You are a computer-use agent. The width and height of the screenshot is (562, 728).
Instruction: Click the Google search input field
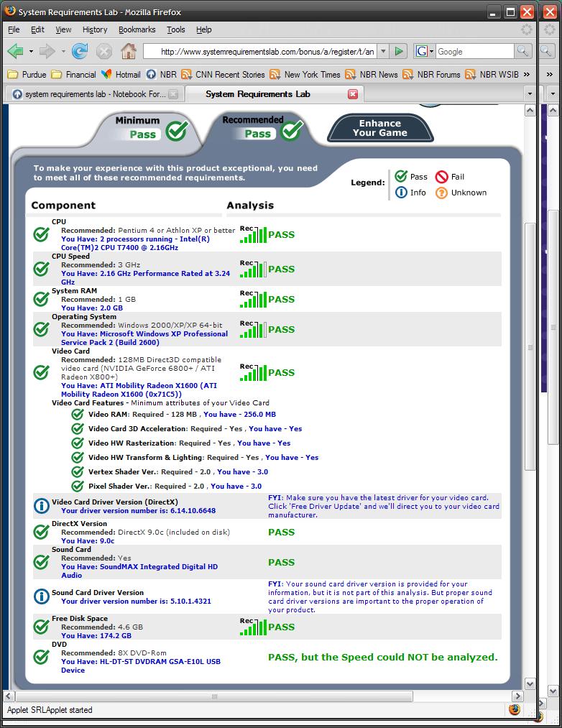pyautogui.click(x=475, y=52)
